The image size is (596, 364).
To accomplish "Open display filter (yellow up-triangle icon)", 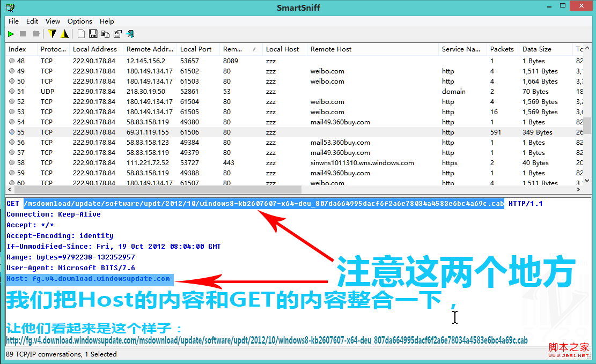I will (x=64, y=34).
